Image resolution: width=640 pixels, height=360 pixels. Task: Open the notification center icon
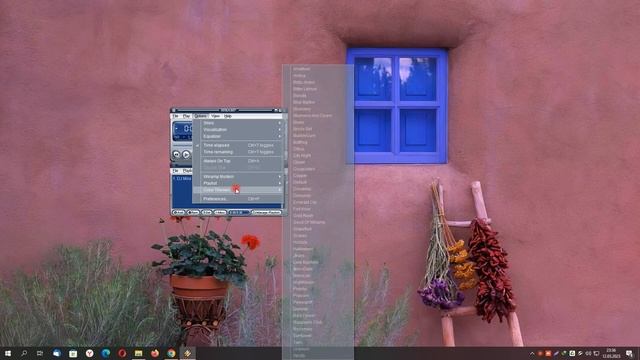(629, 353)
